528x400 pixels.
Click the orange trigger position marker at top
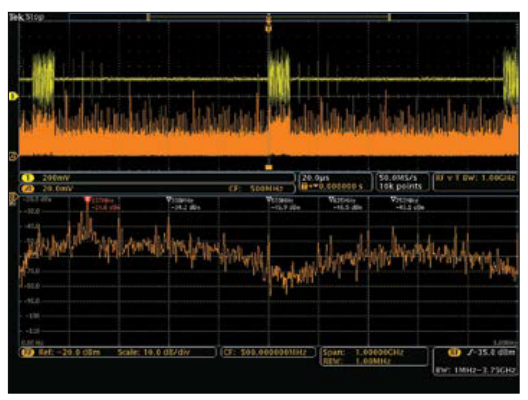(x=268, y=30)
